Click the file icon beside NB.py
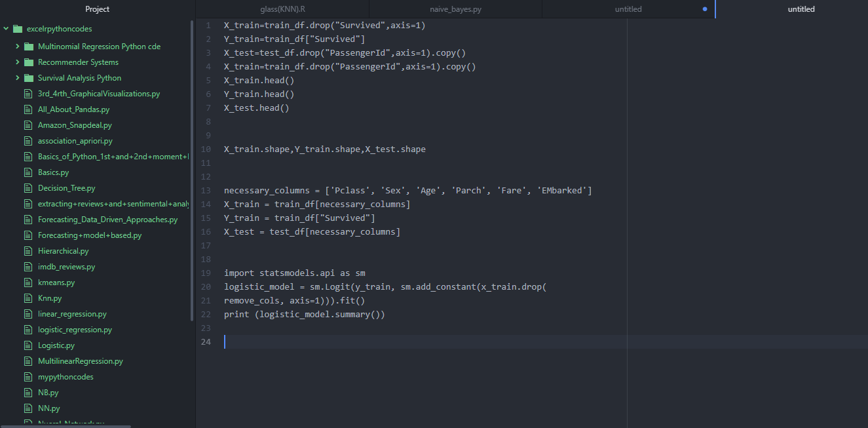This screenshot has height=428, width=868. 28,393
